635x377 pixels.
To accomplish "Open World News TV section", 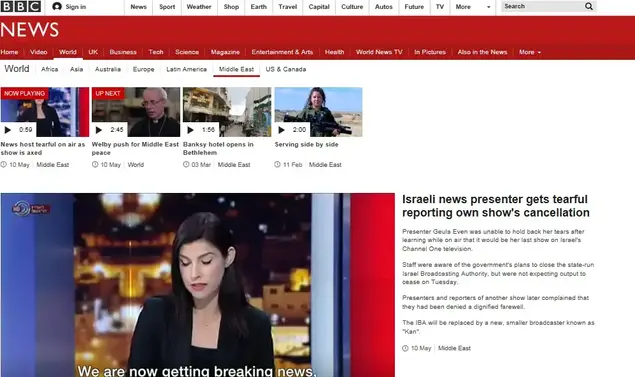I will [x=379, y=52].
